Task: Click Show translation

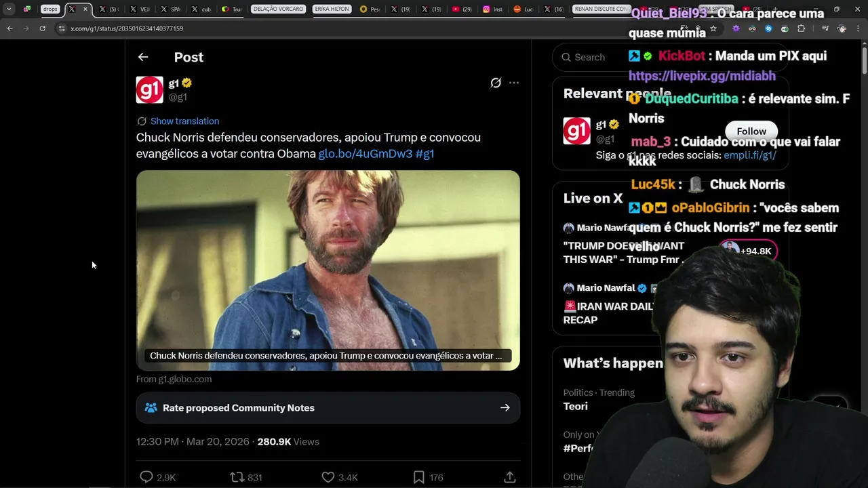Action: point(184,121)
